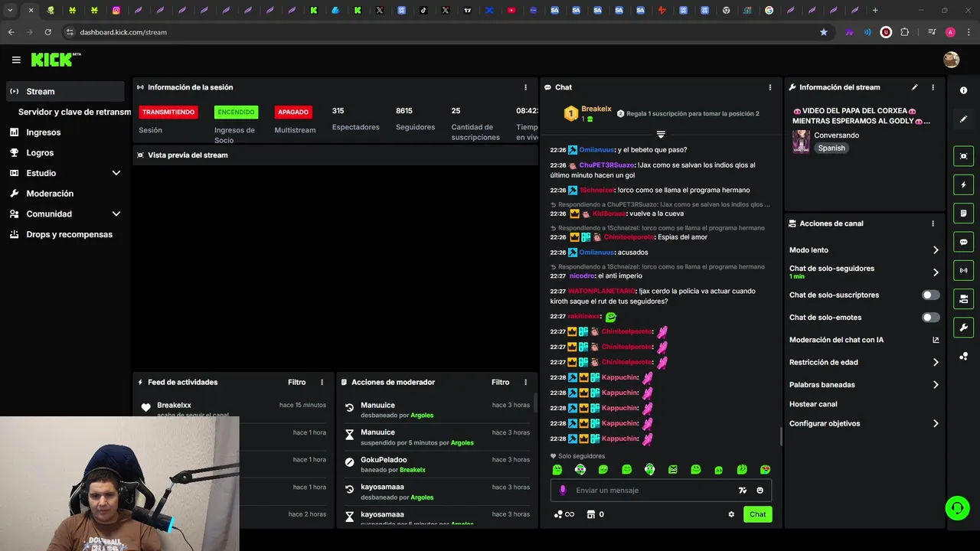980x551 pixels.
Task: Click the heart-eyes emote in the emote row
Action: tap(765, 470)
